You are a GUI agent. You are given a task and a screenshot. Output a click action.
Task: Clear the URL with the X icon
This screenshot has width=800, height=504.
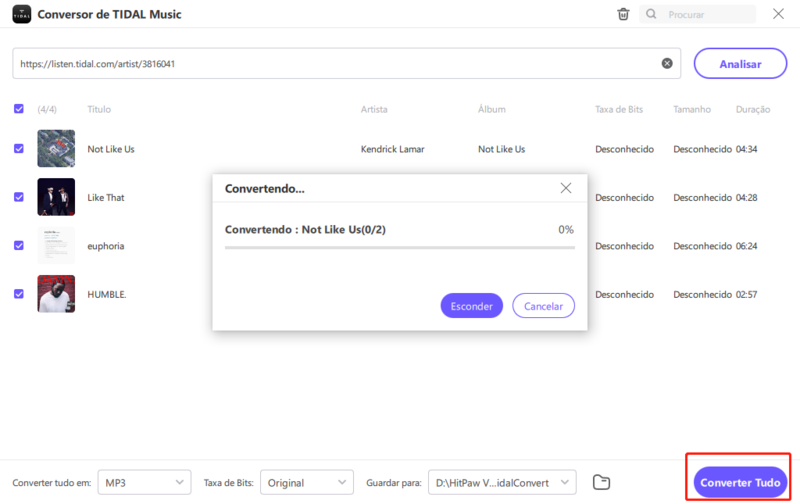(x=667, y=63)
